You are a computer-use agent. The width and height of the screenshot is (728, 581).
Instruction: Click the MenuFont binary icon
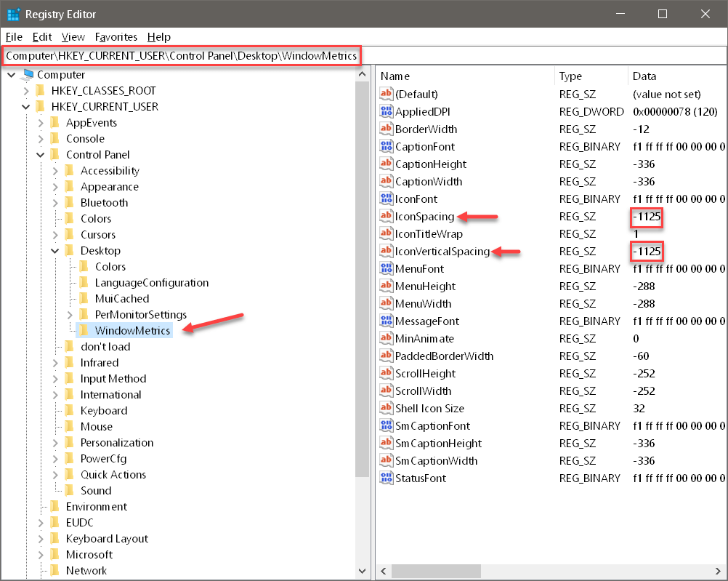[386, 268]
